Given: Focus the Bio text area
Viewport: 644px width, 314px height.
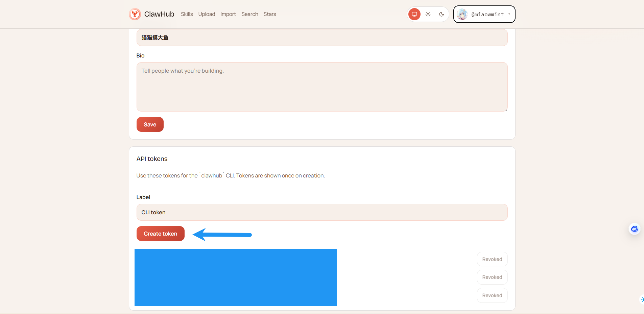Looking at the screenshot, I should (321, 87).
